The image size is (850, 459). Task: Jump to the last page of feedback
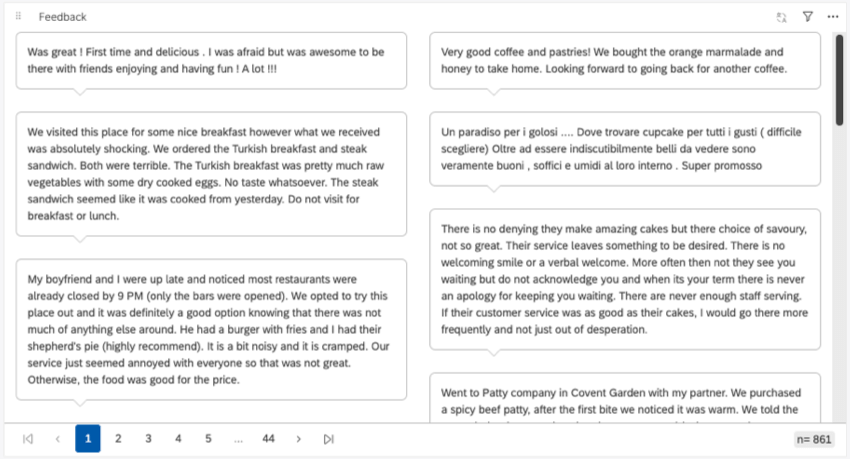click(328, 439)
